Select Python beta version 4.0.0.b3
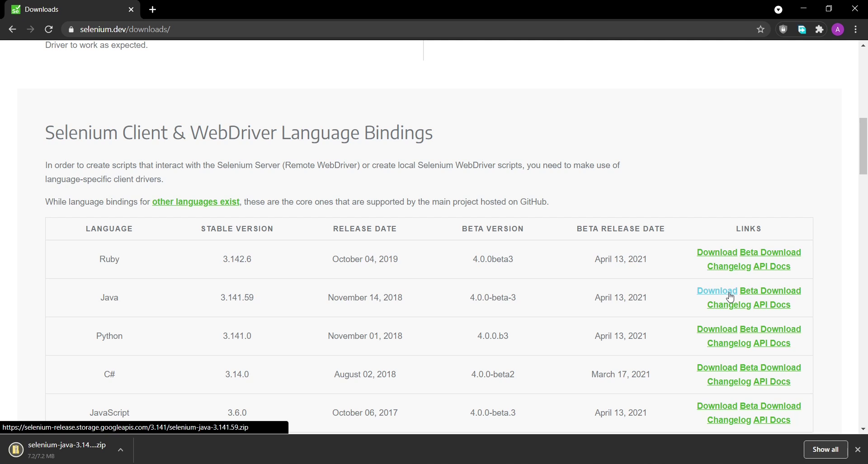This screenshot has width=868, height=464. pos(493,336)
